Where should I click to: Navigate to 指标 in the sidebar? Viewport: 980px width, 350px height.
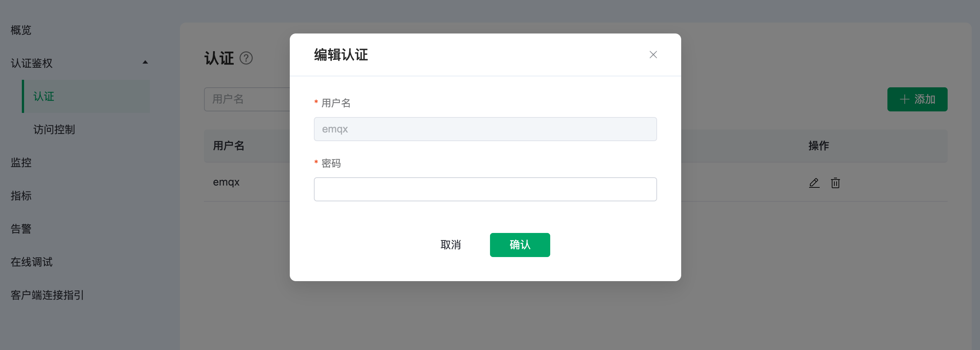point(21,196)
